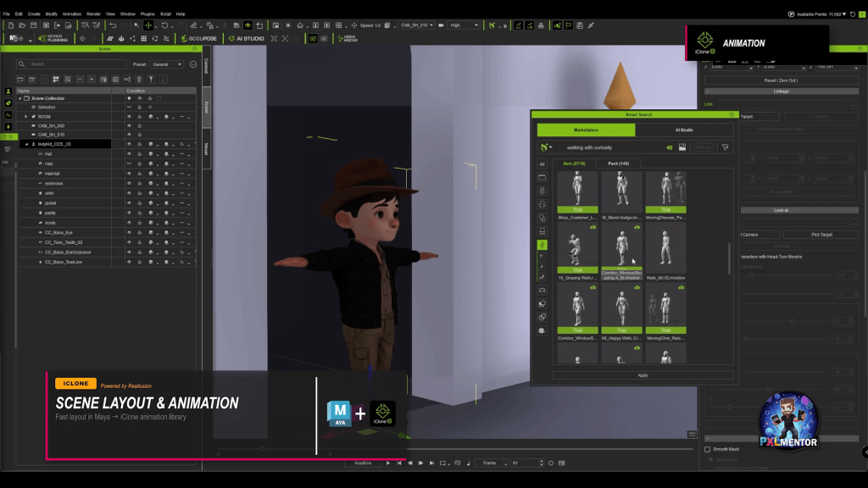The height and width of the screenshot is (488, 868).
Task: Open the AccuPose tool
Action: [198, 39]
